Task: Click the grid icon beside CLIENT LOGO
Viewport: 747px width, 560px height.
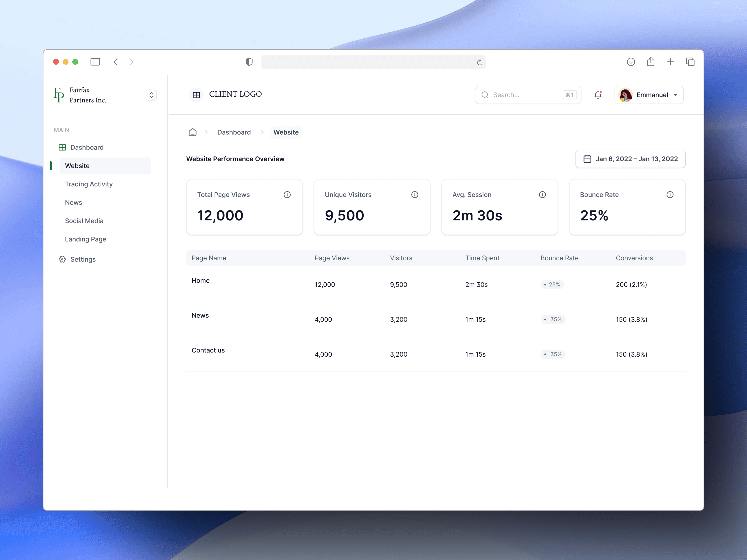Action: tap(196, 95)
